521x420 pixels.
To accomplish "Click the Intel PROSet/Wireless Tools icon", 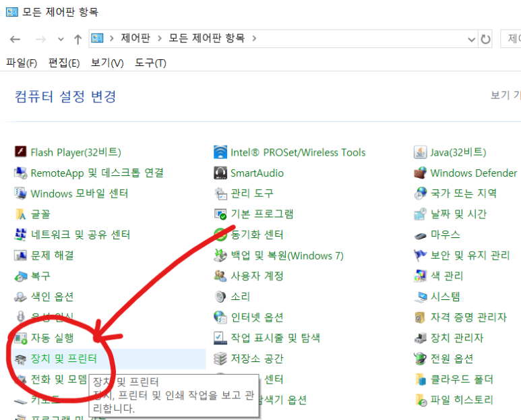I will pyautogui.click(x=220, y=152).
